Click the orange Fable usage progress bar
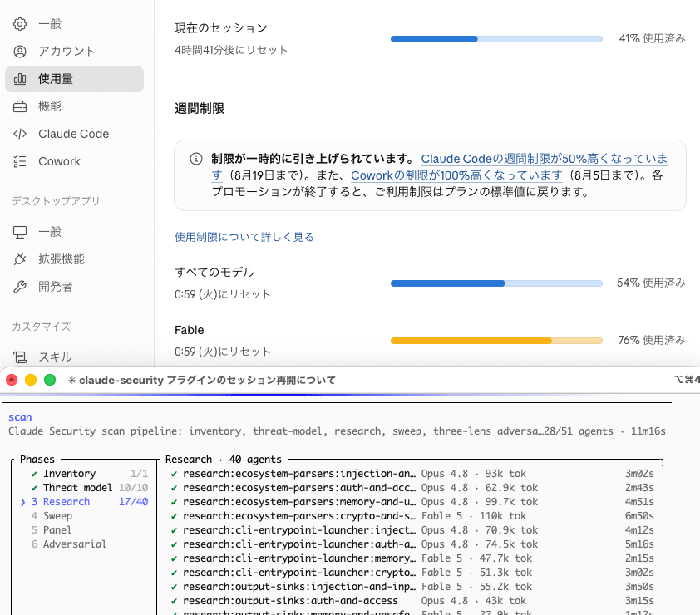700x615 pixels. (x=496, y=341)
